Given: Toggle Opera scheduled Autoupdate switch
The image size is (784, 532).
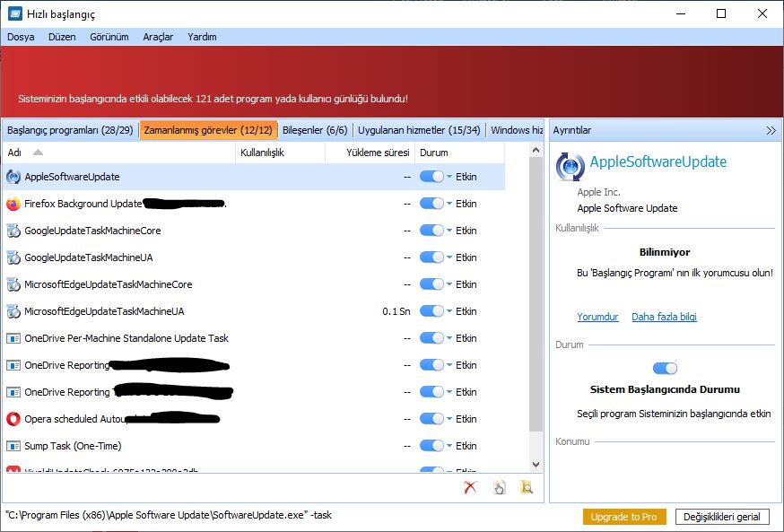Looking at the screenshot, I should tap(431, 419).
